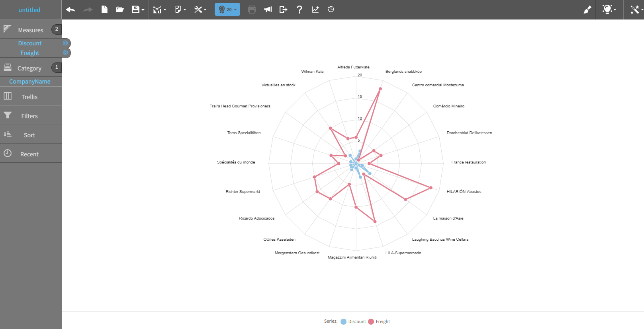Open help with the question mark
The height and width of the screenshot is (329, 644).
point(299,10)
